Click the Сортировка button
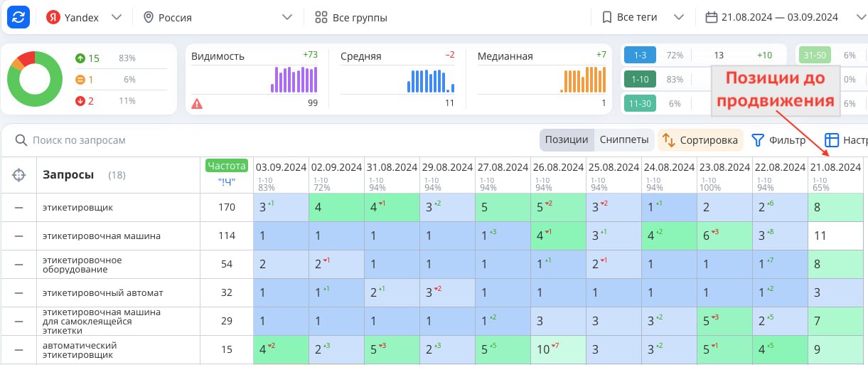The height and width of the screenshot is (365, 868). click(x=700, y=140)
